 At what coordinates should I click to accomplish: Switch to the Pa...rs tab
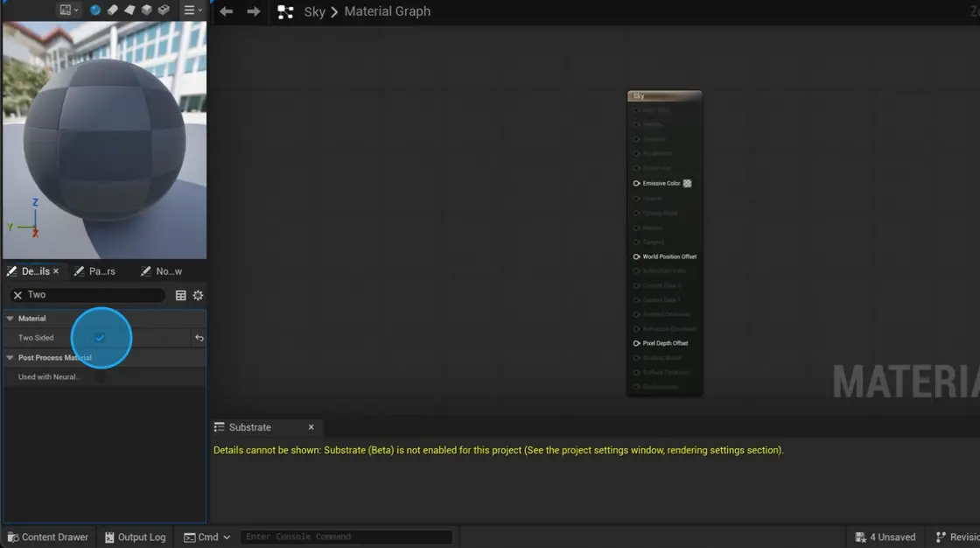pyautogui.click(x=95, y=271)
